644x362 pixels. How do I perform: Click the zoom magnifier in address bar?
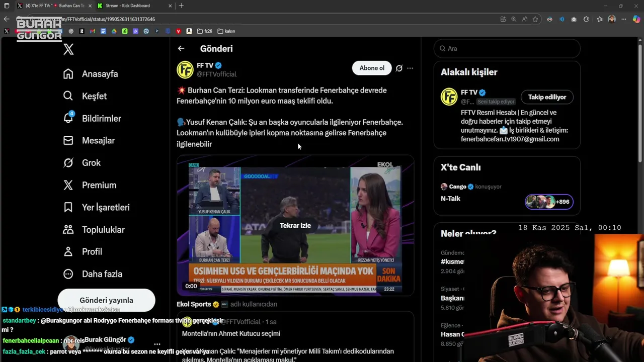point(514,19)
